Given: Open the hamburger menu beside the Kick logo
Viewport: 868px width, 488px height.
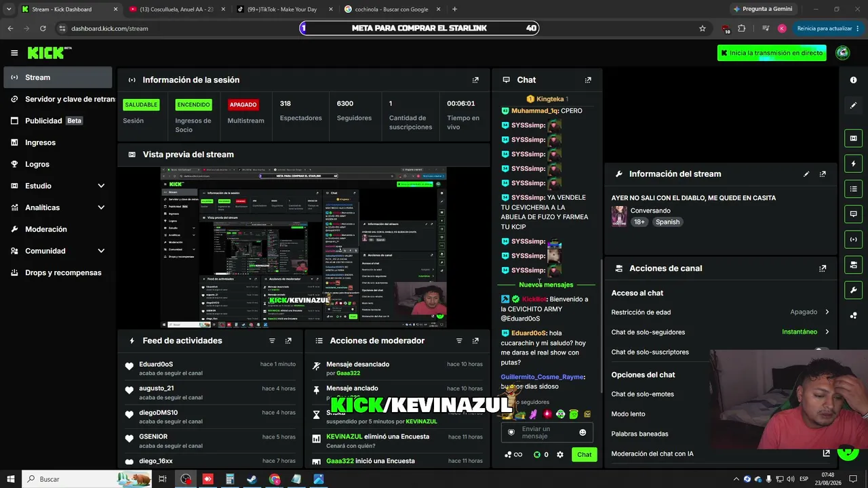Looking at the screenshot, I should click(14, 53).
